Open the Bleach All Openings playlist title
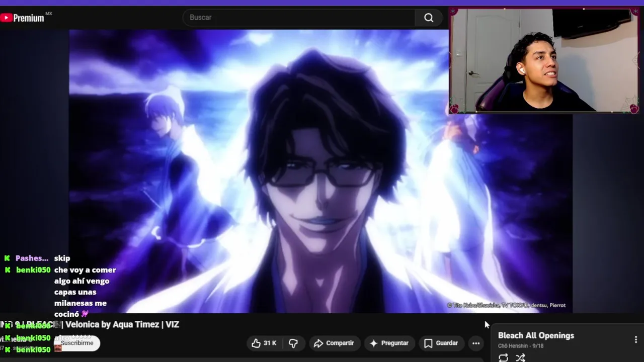This screenshot has height=362, width=644. coord(536,335)
